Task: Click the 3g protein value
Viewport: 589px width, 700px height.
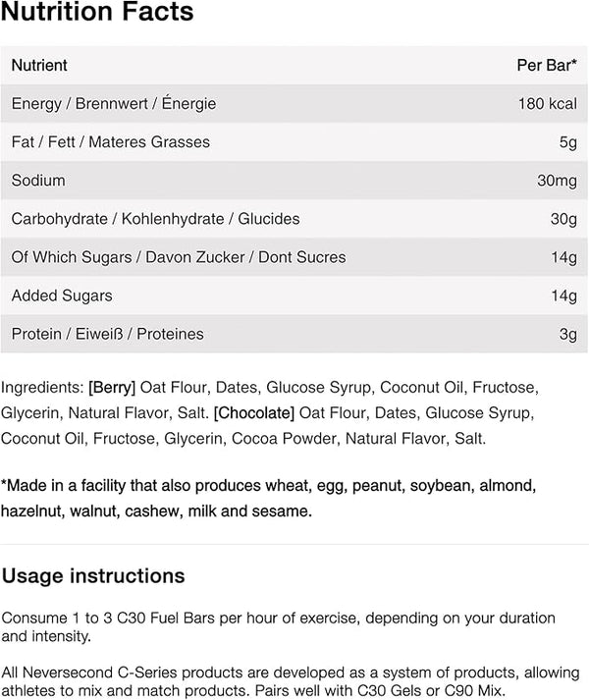Action: [568, 334]
